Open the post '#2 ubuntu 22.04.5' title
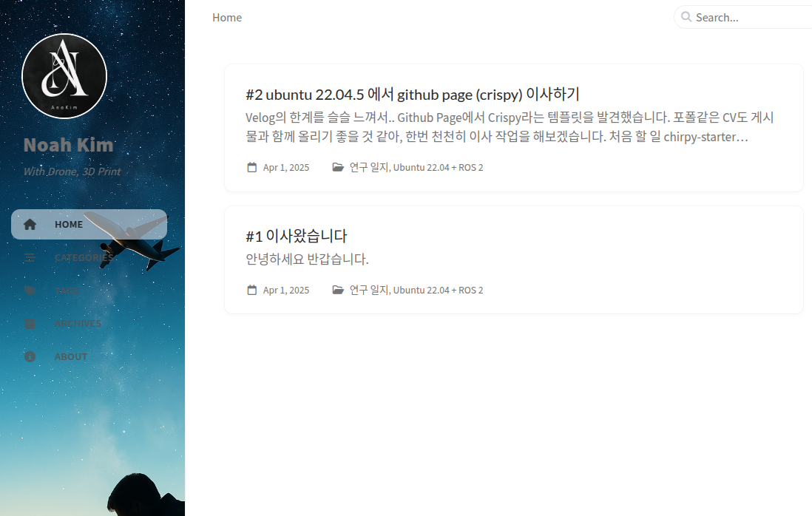Image resolution: width=812 pixels, height=516 pixels. [x=413, y=94]
